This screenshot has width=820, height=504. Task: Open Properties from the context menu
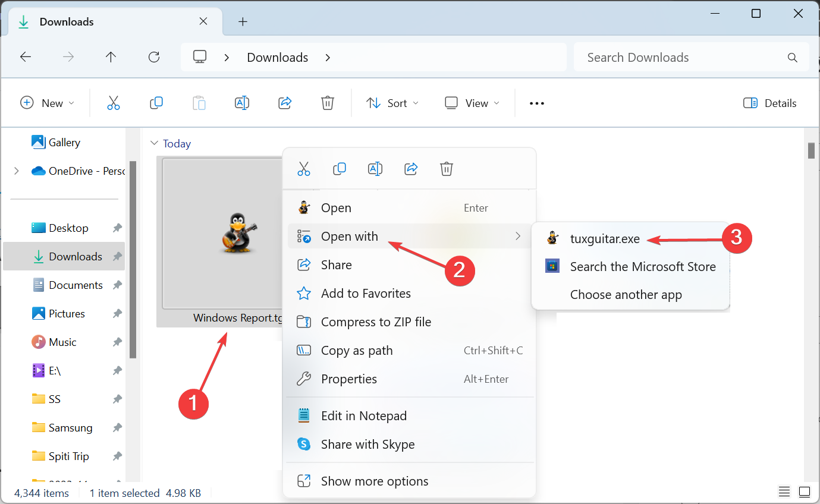coord(410,379)
